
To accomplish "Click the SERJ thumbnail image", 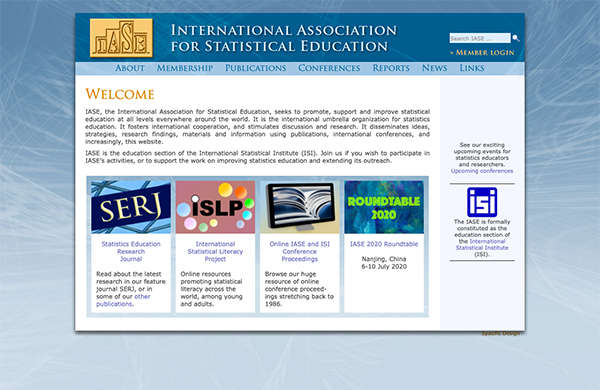I will [x=131, y=207].
